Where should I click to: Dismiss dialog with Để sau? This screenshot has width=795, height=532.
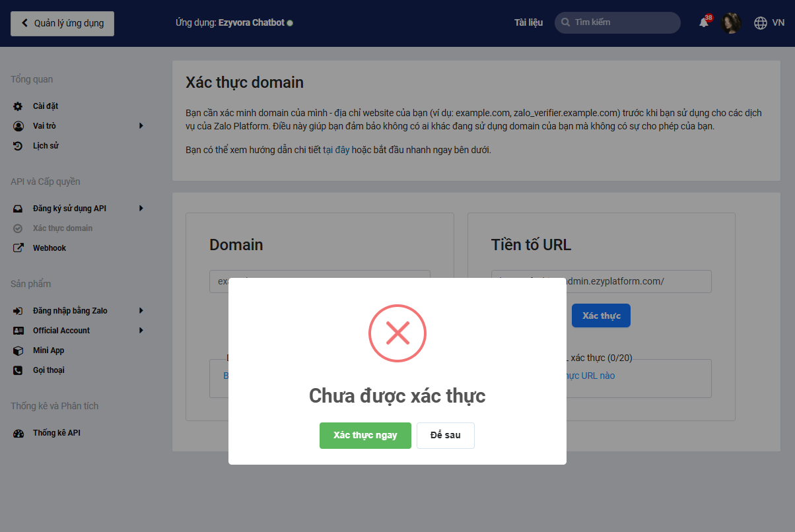click(446, 436)
